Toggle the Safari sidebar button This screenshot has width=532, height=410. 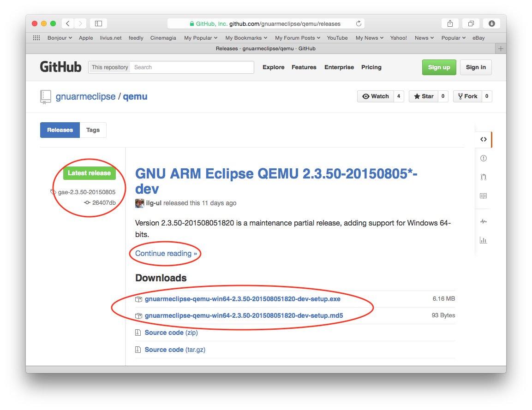click(98, 24)
